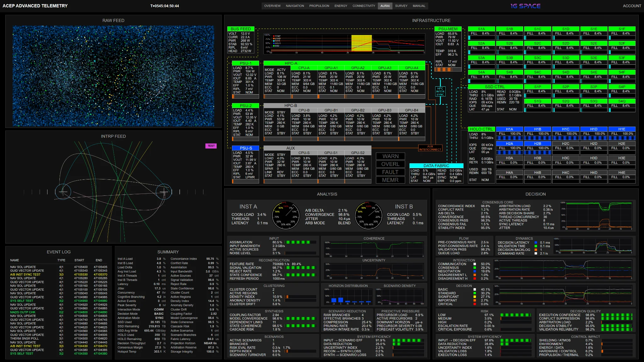Switch to the NAVIGATION tab

coord(295,6)
